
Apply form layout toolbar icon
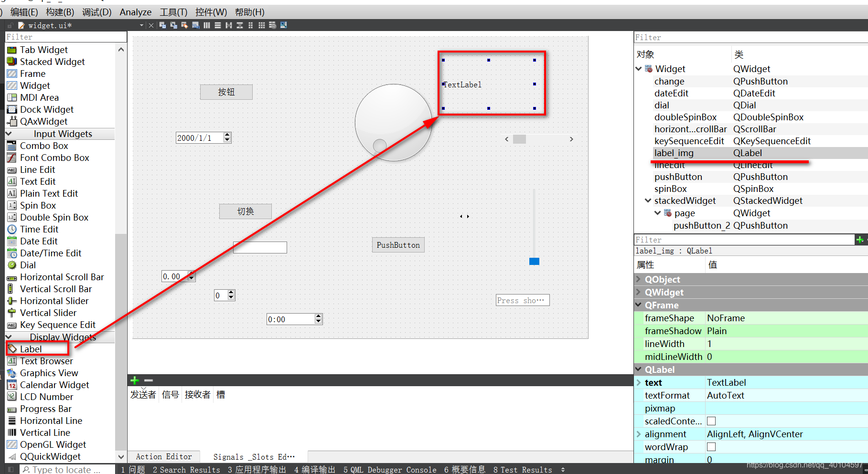tap(251, 25)
